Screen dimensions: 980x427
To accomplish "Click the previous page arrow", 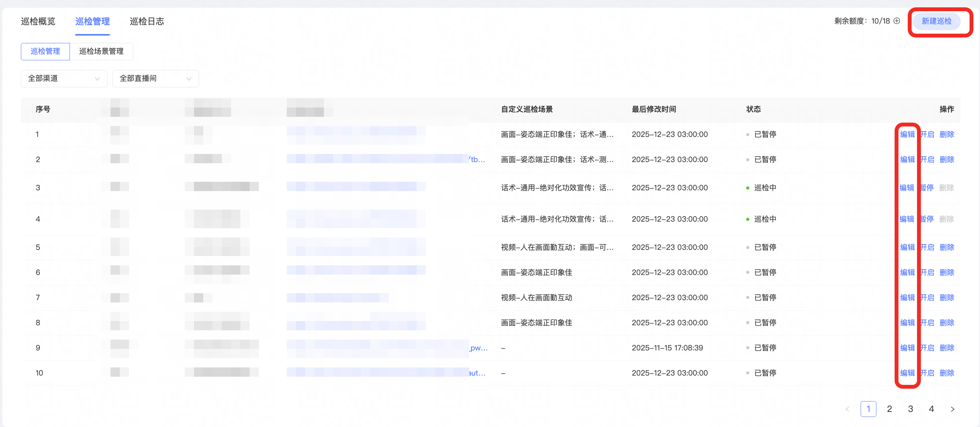I will click(847, 409).
